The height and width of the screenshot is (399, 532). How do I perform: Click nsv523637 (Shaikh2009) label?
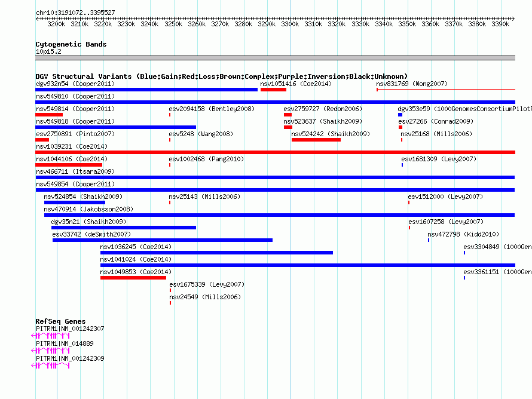point(323,121)
